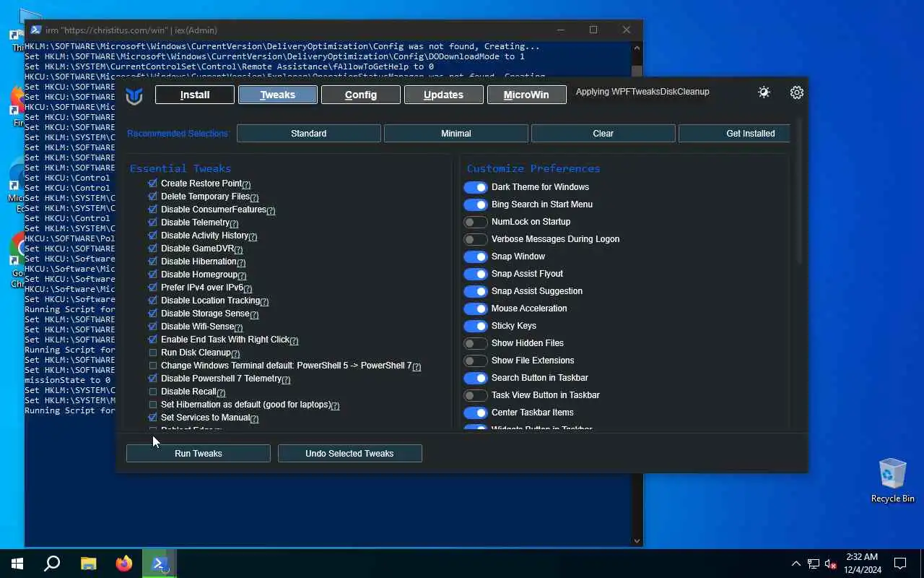Check the Disable Recall box

152,392
